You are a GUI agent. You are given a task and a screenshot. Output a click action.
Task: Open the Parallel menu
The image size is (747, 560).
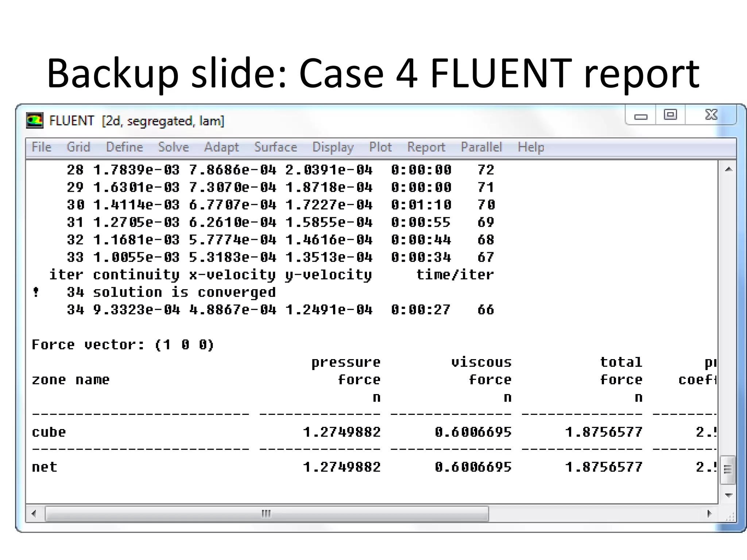point(481,147)
